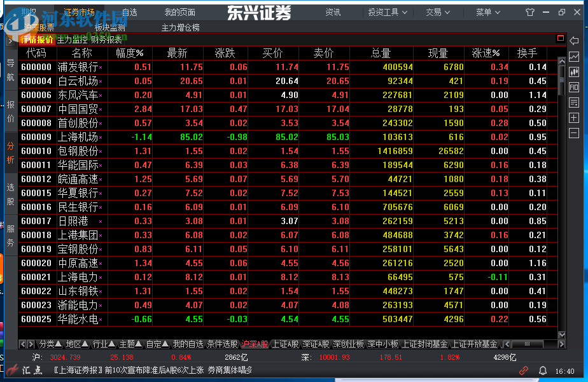The height and width of the screenshot is (382, 588).
Task: Click the 选股 sidebar button
Action: tap(10, 194)
